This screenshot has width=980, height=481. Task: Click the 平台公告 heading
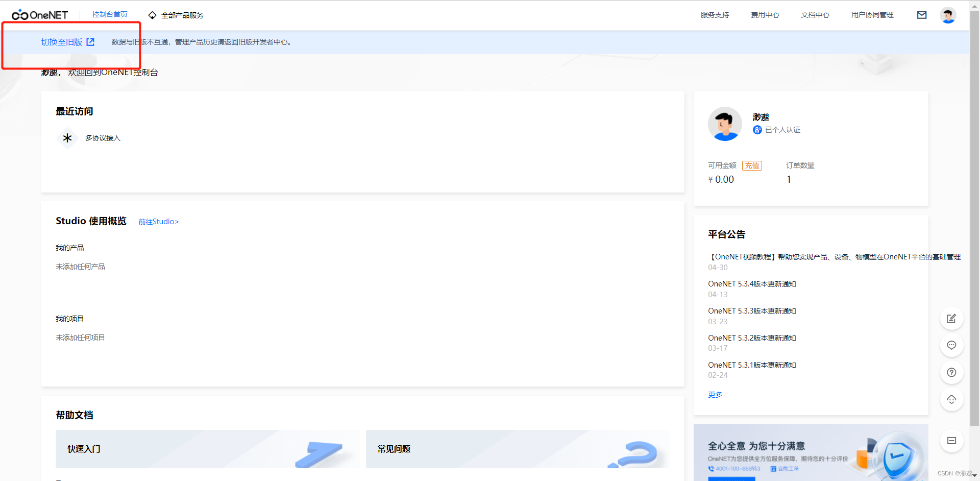[x=727, y=234]
